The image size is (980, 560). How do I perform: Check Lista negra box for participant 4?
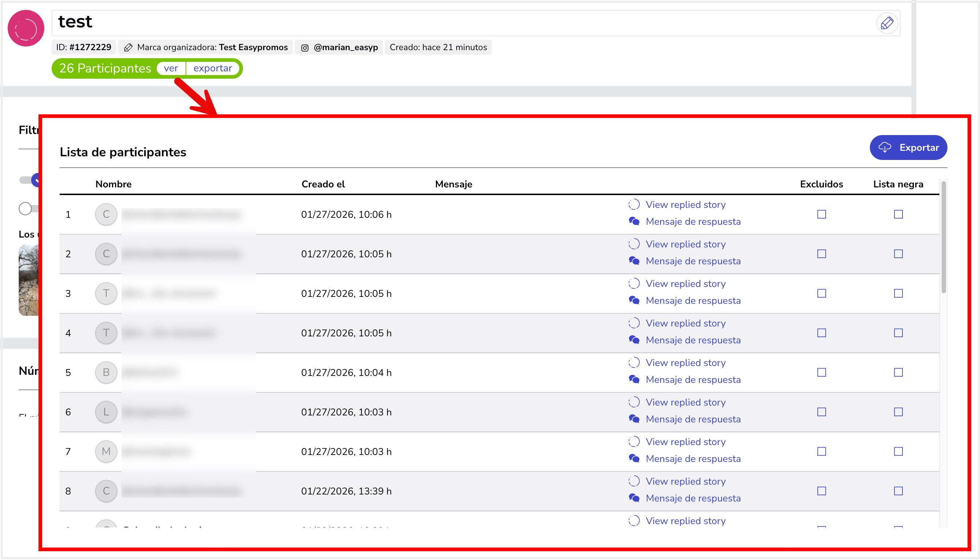898,333
